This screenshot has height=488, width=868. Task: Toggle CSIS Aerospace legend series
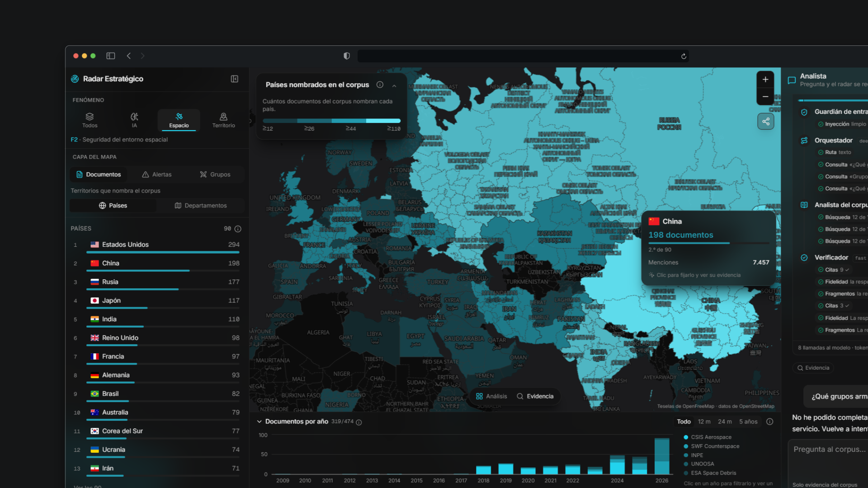click(707, 437)
